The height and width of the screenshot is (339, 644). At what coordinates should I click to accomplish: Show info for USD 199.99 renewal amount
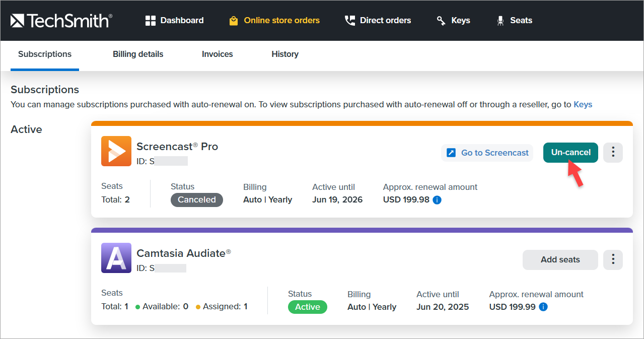tap(543, 307)
